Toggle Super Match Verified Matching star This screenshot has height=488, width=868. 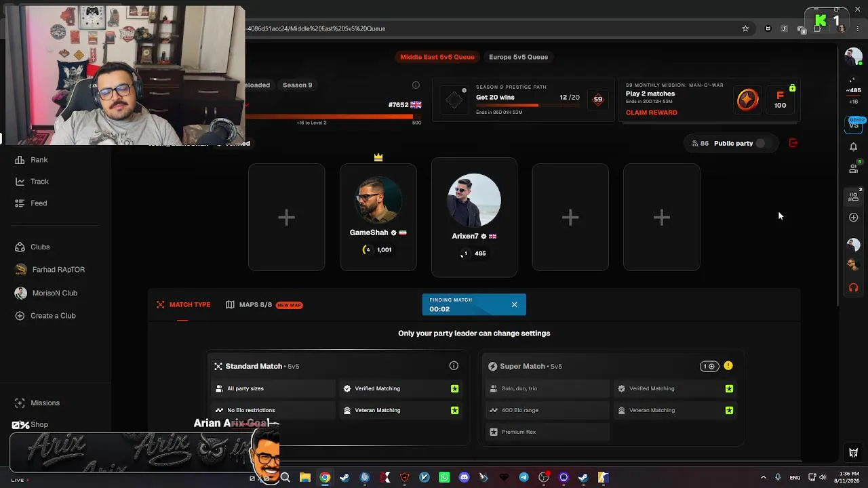pos(729,389)
